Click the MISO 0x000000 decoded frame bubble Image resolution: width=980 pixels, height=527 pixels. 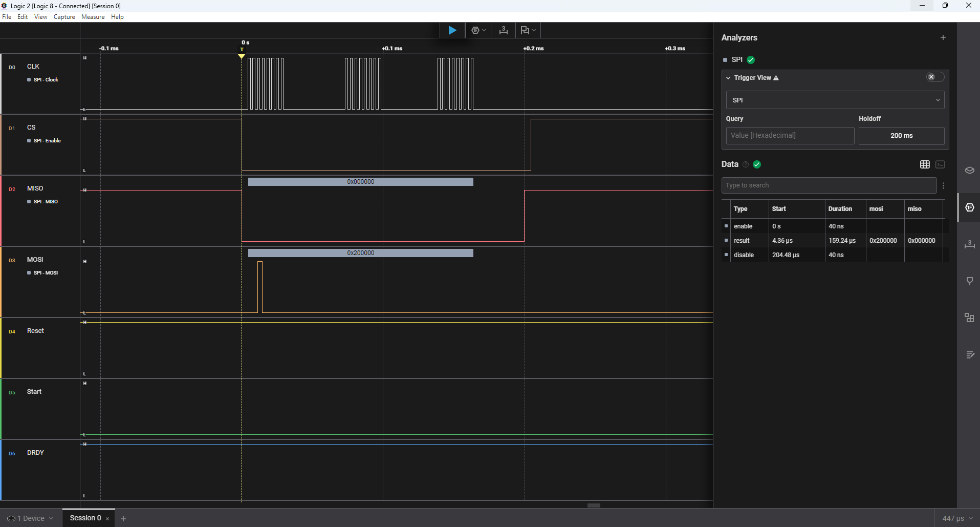click(x=361, y=182)
